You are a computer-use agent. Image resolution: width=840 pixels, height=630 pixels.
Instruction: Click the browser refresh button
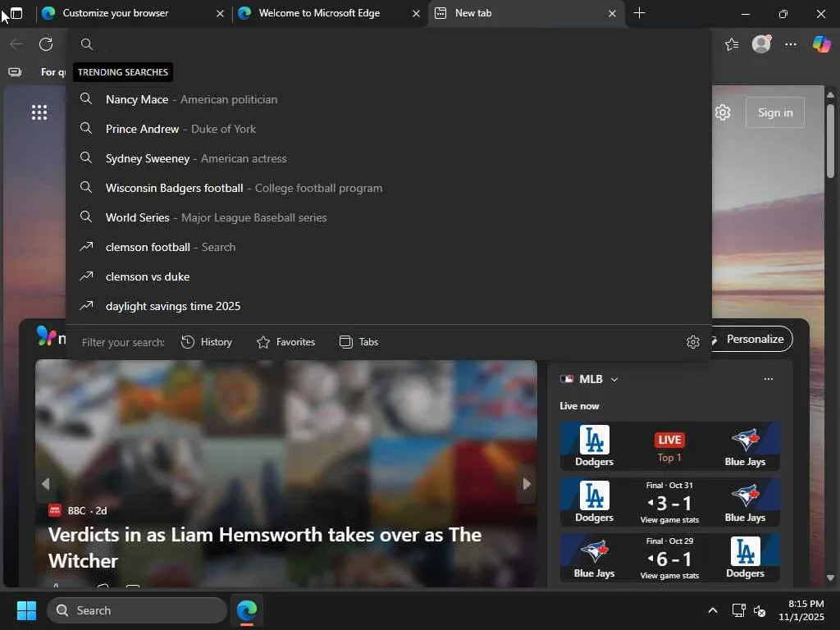46,44
